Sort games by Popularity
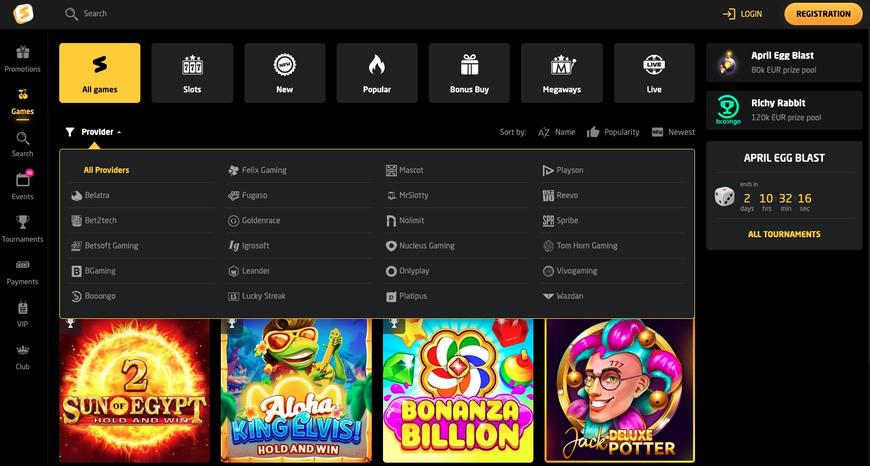 coord(613,132)
